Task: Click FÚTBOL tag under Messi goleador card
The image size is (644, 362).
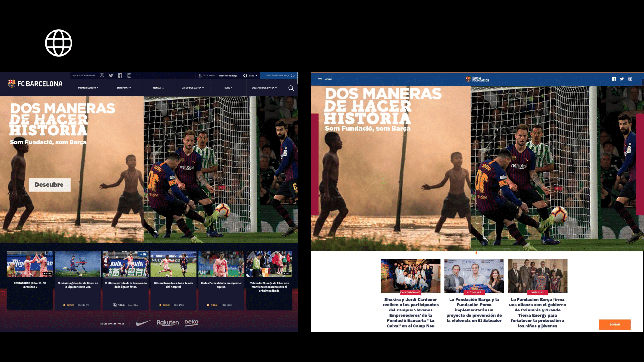Action: click(71, 305)
